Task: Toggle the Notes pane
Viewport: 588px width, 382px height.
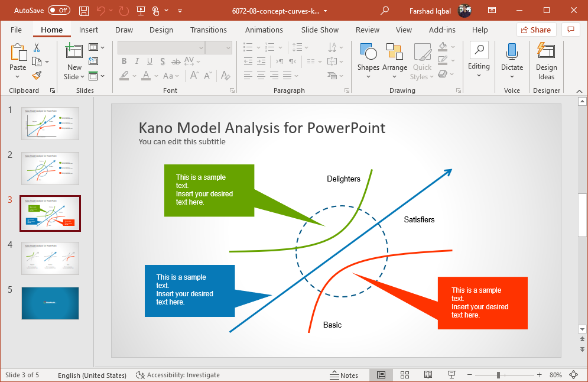Action: (x=345, y=375)
